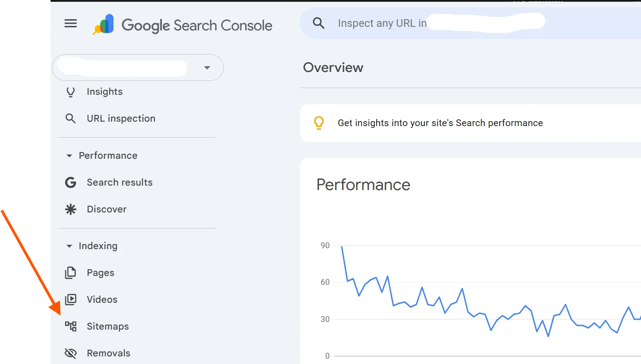Click the Removals crossed-eye icon
The height and width of the screenshot is (364, 641).
[70, 353]
